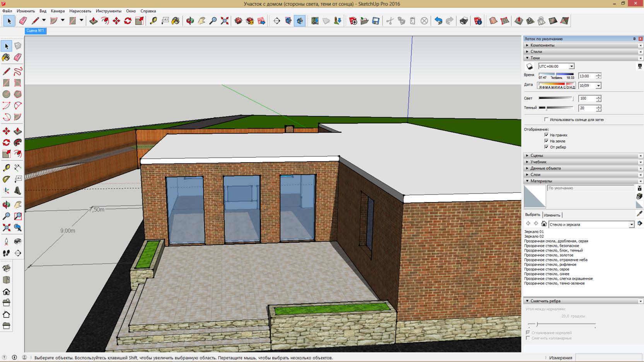The width and height of the screenshot is (644, 362).
Task: Adjust the 'Темный' dark slider
Action: pos(556,108)
